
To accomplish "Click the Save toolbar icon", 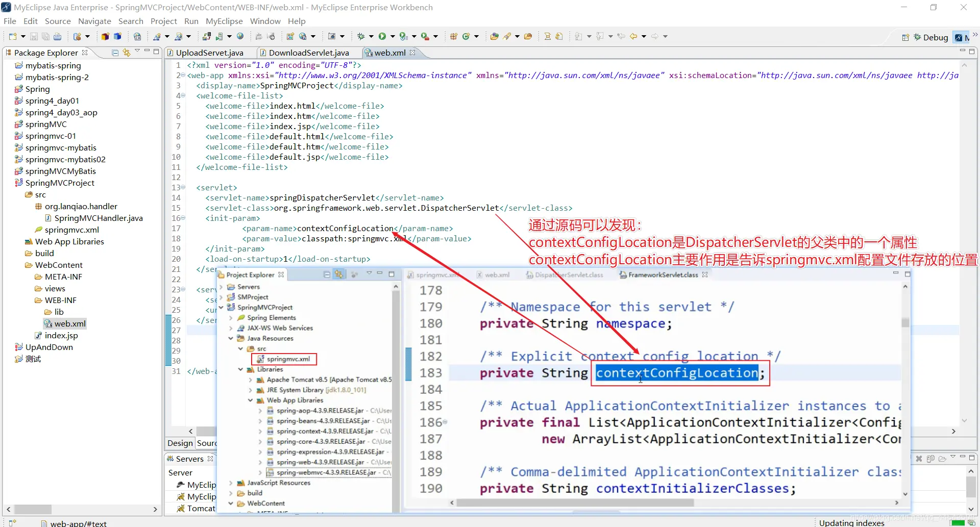I will [34, 36].
